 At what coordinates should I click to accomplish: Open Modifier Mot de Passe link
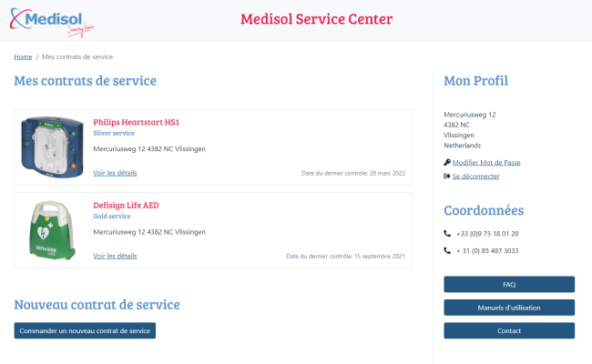click(x=486, y=162)
